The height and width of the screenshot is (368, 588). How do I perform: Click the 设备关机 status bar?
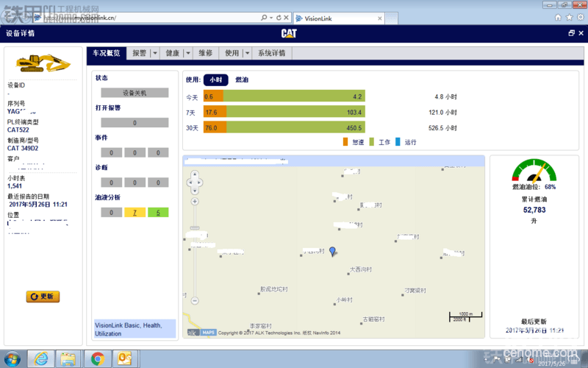pyautogui.click(x=135, y=93)
